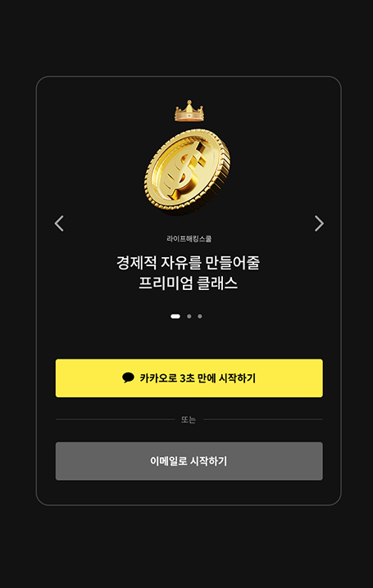Click the 경제적 자유를 만들어줄 headline line
This screenshot has height=588, width=373.
tap(188, 263)
